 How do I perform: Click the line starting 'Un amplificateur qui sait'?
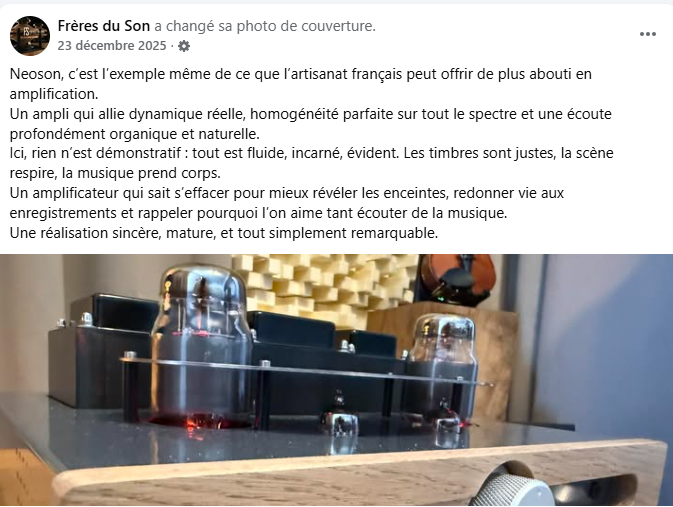(286, 193)
